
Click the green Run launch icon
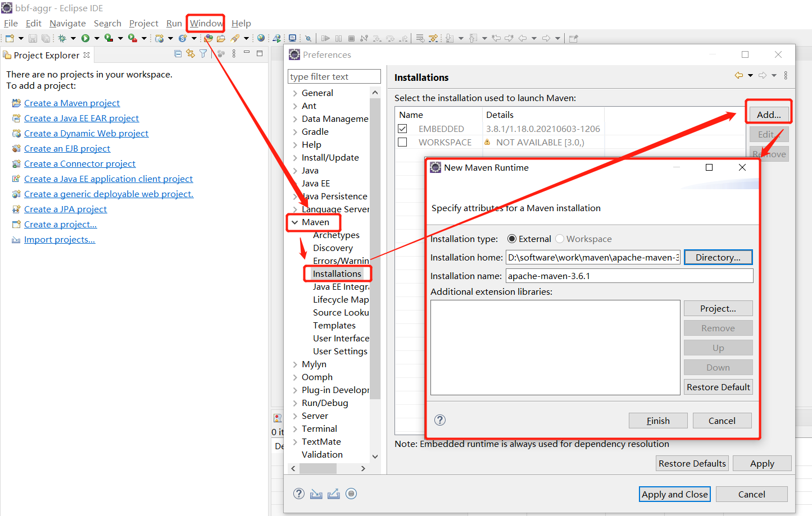pyautogui.click(x=85, y=38)
